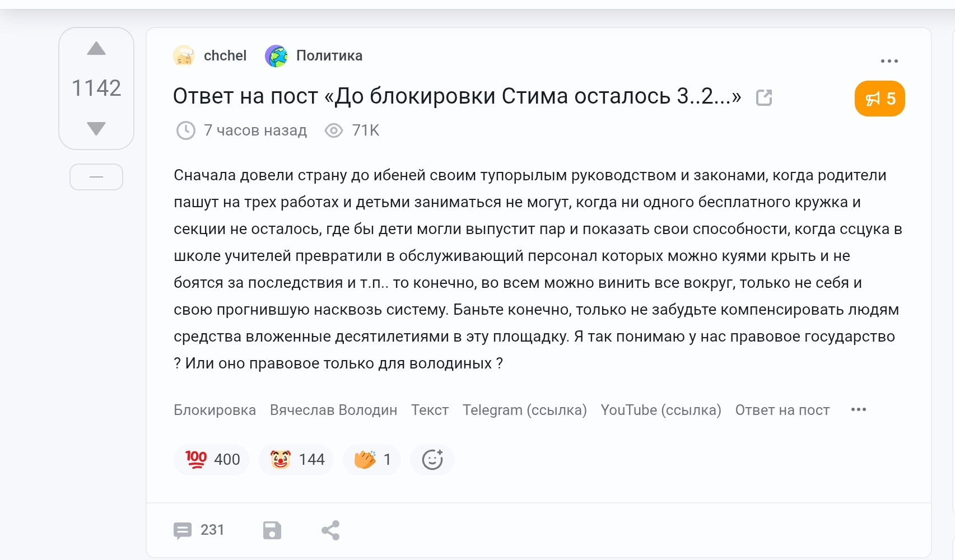Screen dimensions: 955x560
Task: Upvote the post with the up arrow
Action: pos(96,49)
